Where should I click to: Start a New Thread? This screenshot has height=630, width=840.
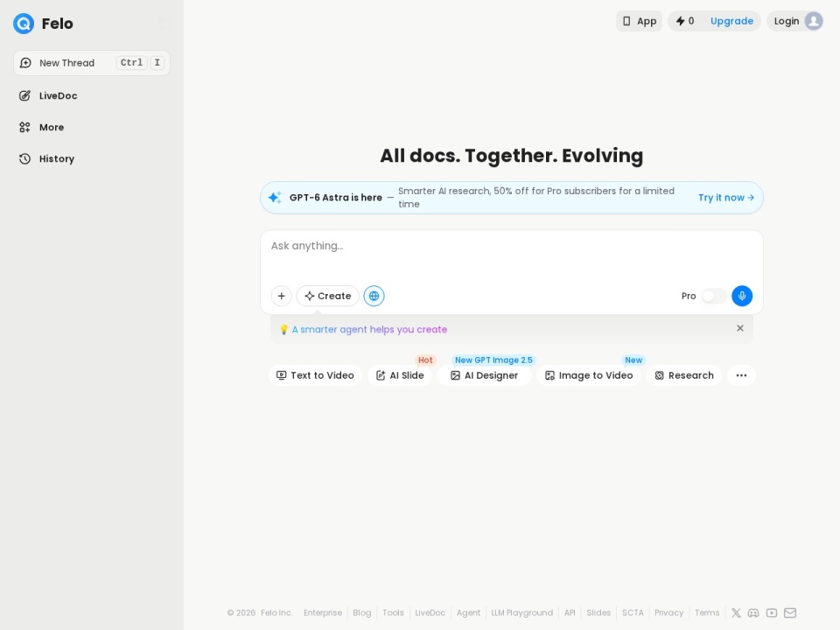[92, 63]
